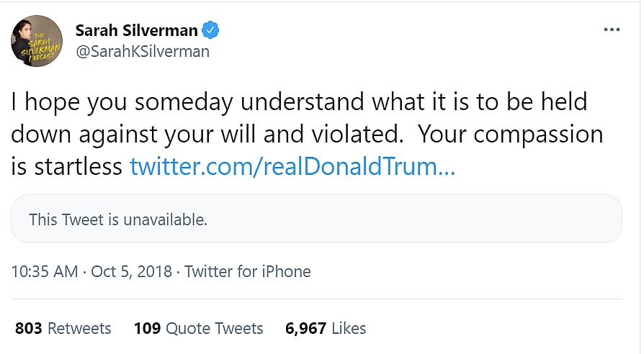Screen dimensions: 644x354
Task: Open the 10:35 AM timestamp
Action: [45, 272]
